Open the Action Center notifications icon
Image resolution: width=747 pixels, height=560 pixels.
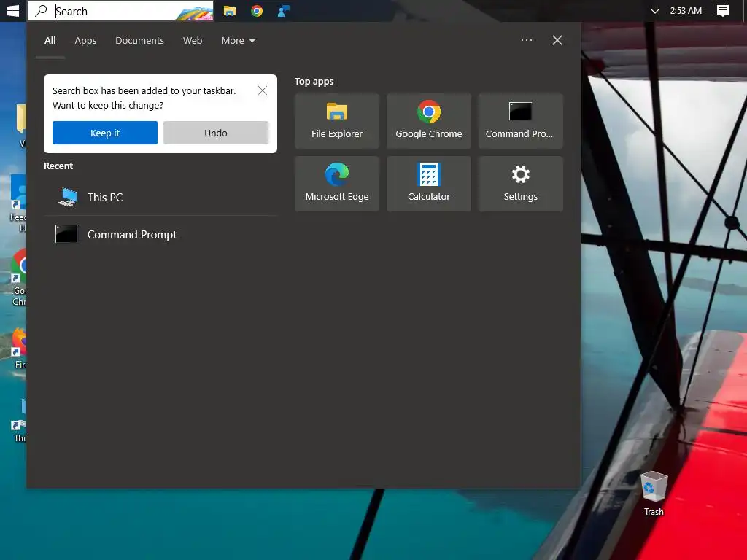coord(723,10)
